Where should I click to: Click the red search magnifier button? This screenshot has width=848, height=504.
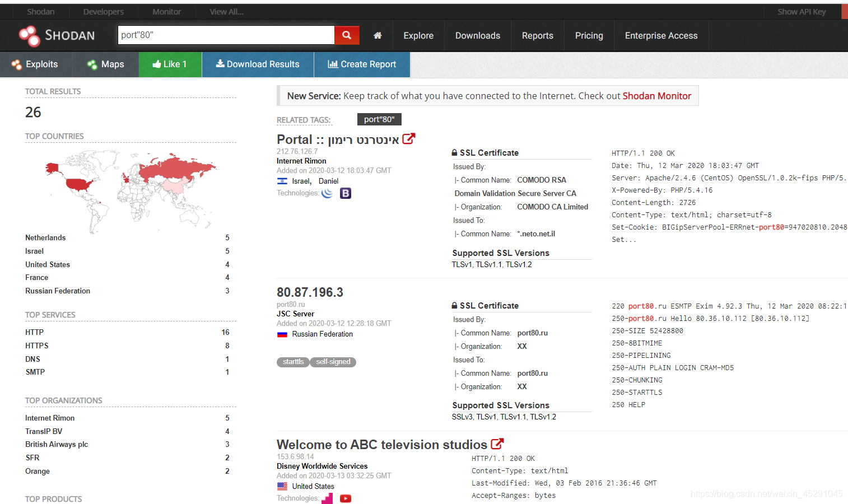coord(347,35)
